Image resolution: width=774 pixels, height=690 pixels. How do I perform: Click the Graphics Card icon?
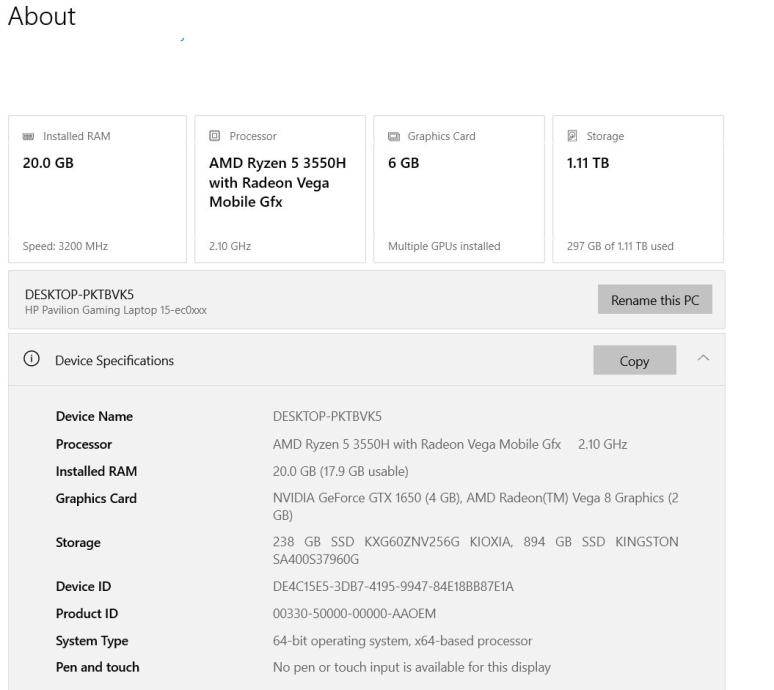pyautogui.click(x=394, y=137)
